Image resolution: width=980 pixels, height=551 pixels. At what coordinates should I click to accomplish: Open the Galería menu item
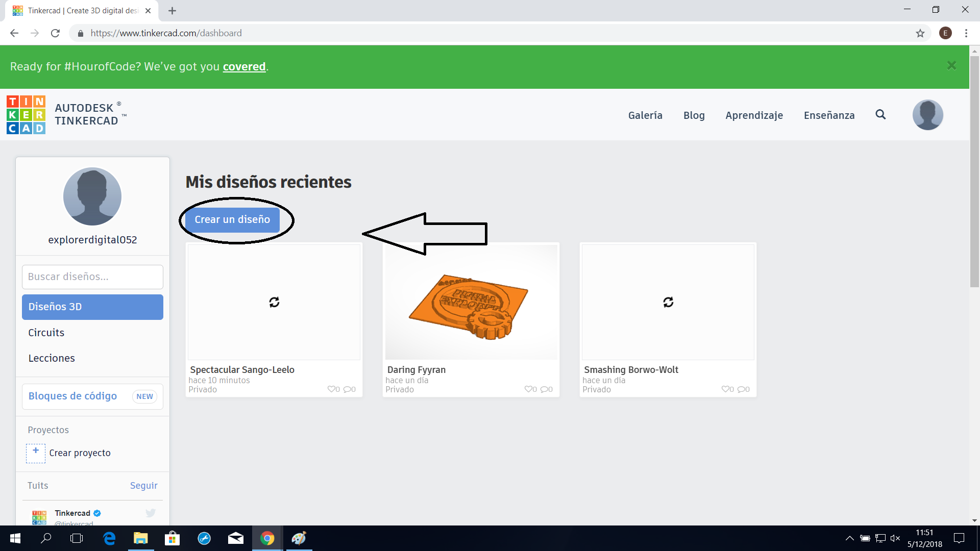click(x=645, y=115)
